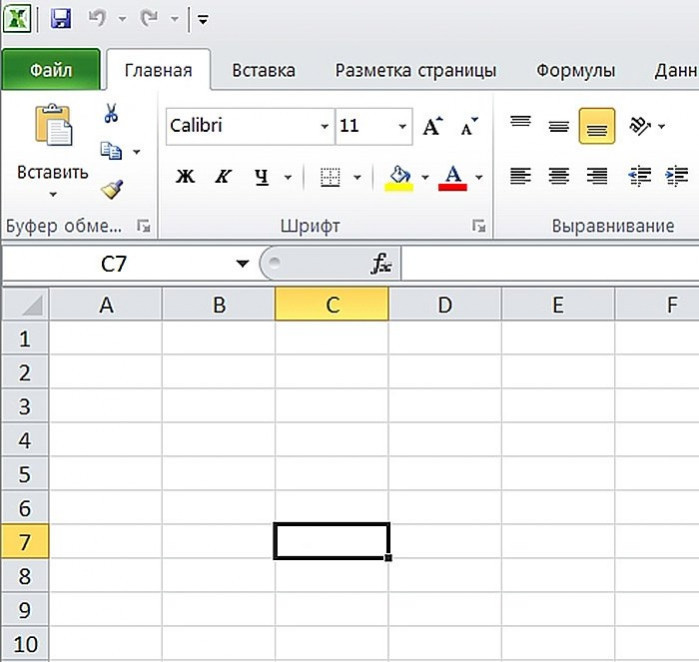The image size is (699, 662).
Task: Click the Вставить paste clipboard icon
Action: 53,125
